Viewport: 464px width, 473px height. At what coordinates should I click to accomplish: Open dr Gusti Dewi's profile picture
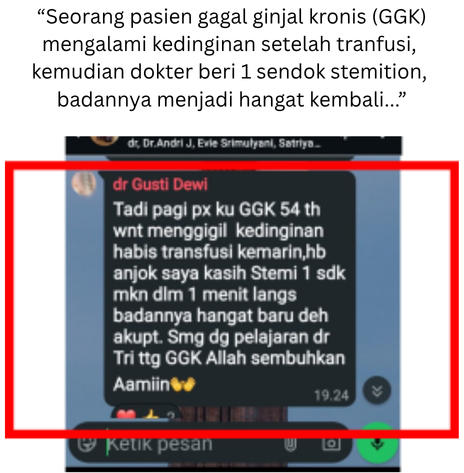click(x=84, y=183)
